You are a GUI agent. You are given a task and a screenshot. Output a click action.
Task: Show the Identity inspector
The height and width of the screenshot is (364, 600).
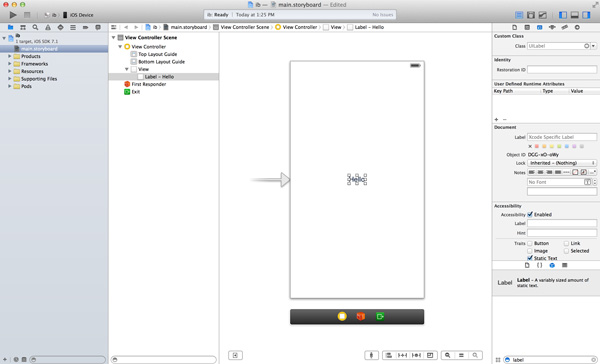point(540,27)
